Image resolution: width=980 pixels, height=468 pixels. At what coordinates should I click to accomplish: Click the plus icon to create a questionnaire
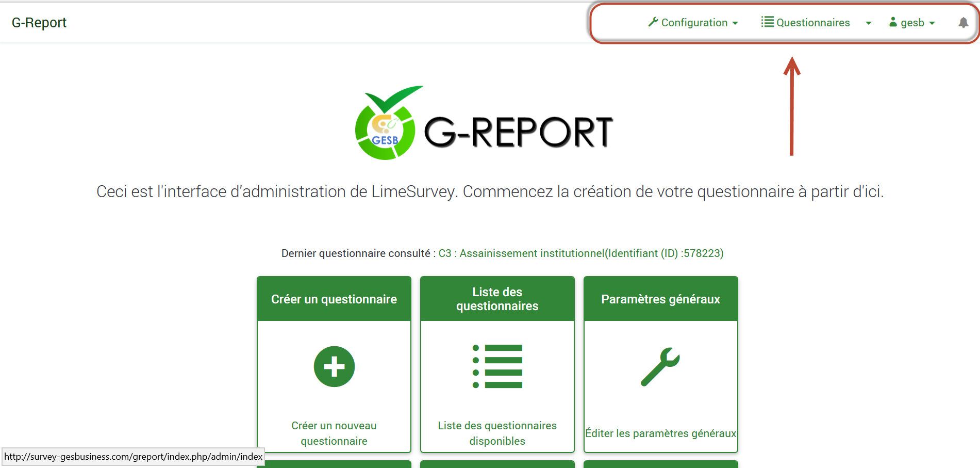pyautogui.click(x=334, y=366)
